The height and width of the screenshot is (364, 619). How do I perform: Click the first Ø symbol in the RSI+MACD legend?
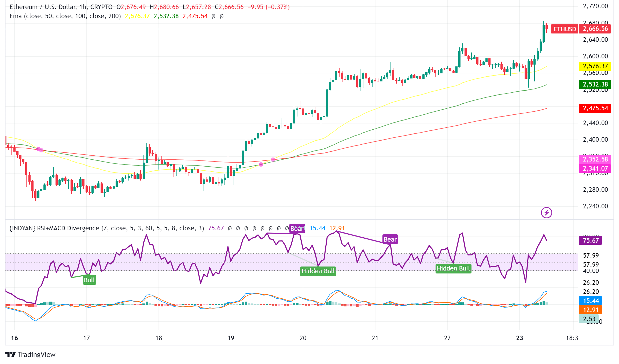(229, 228)
